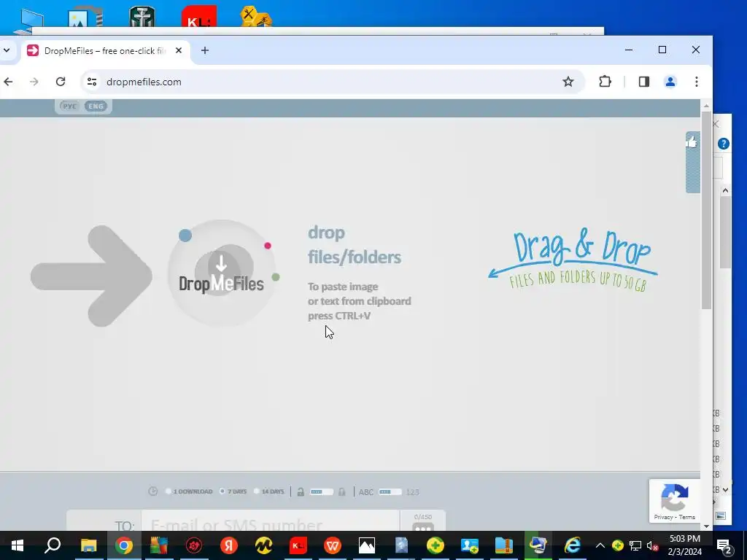The image size is (747, 560).
Task: Click the closed padlock icon
Action: click(341, 492)
